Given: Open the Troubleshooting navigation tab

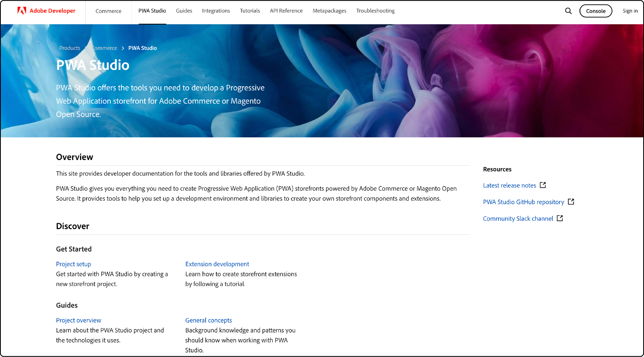Looking at the screenshot, I should tap(376, 11).
